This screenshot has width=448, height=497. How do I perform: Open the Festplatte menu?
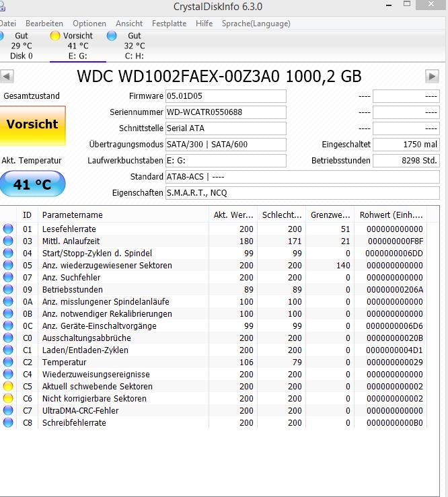[x=169, y=24]
